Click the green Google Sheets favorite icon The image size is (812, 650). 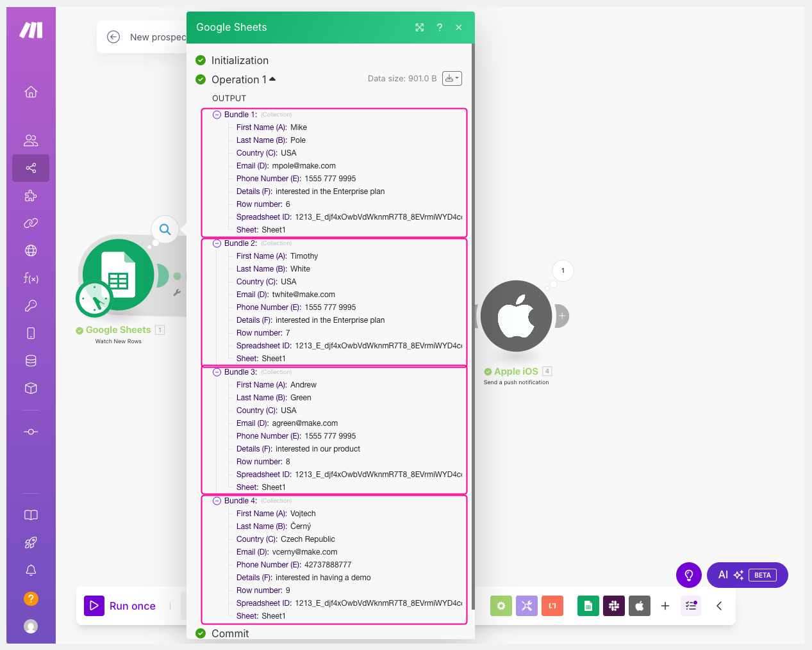588,606
